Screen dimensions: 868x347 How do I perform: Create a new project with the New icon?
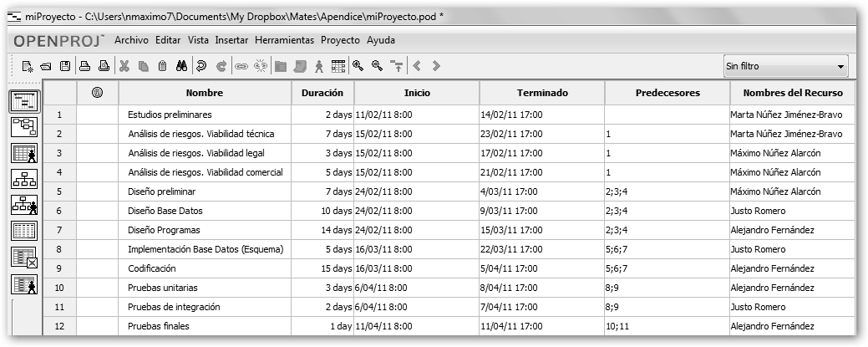pyautogui.click(x=28, y=65)
